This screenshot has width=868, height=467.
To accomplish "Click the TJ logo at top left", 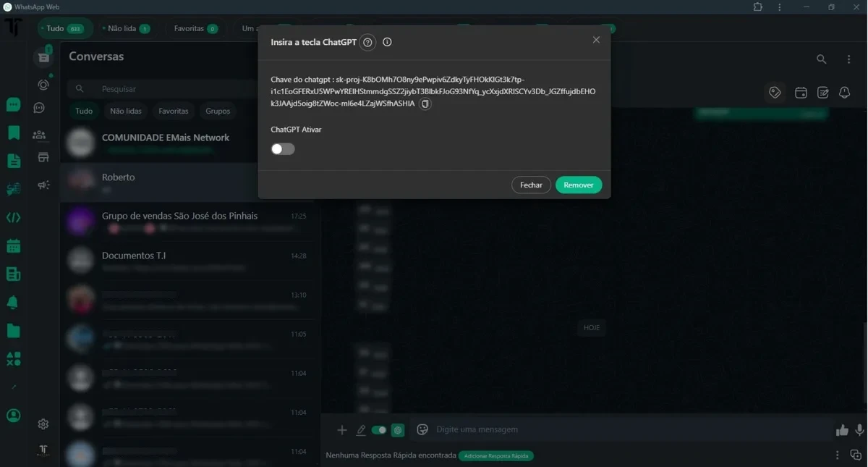I will click(13, 27).
